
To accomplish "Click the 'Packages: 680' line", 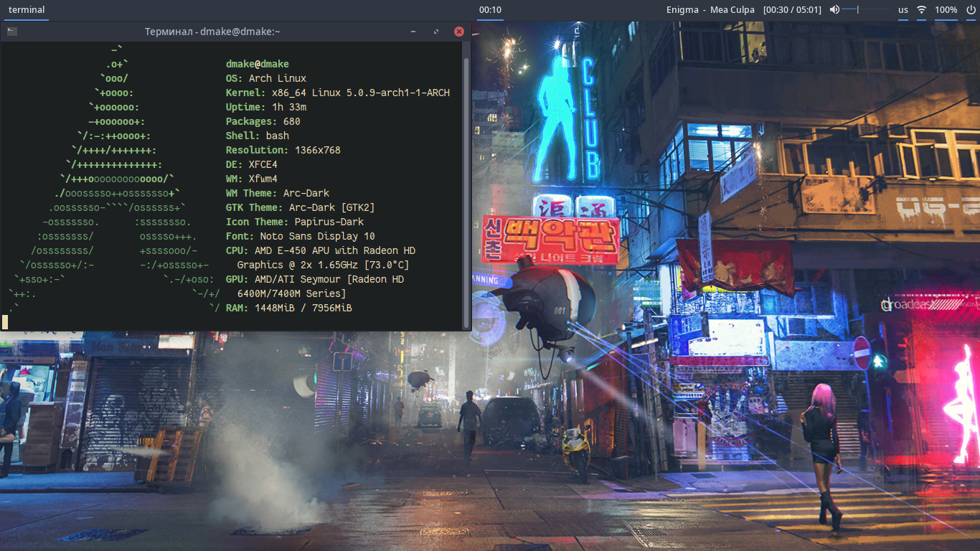I will tap(263, 121).
